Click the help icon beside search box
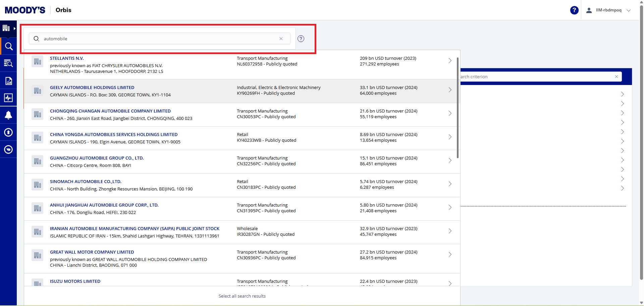Image resolution: width=644 pixels, height=306 pixels. 301,39
